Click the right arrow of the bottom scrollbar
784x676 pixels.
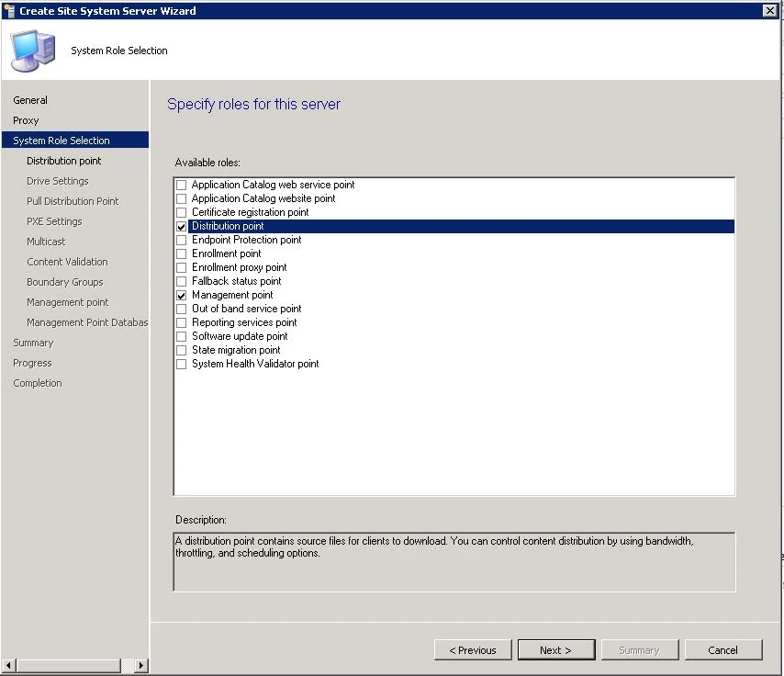pyautogui.click(x=140, y=665)
